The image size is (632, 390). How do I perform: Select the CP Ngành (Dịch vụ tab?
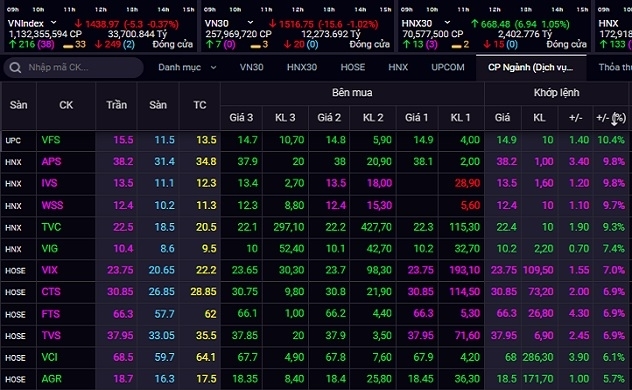[x=530, y=67]
